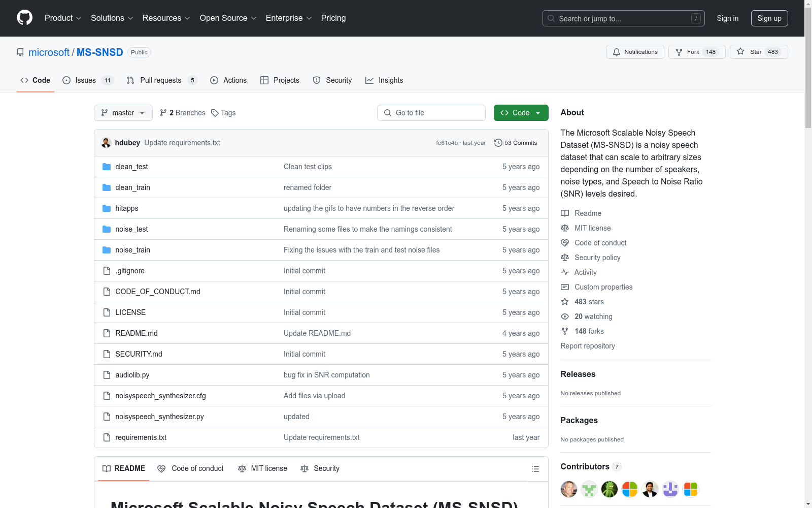The height and width of the screenshot is (508, 812).
Task: Switch to the Issues tab
Action: click(88, 80)
